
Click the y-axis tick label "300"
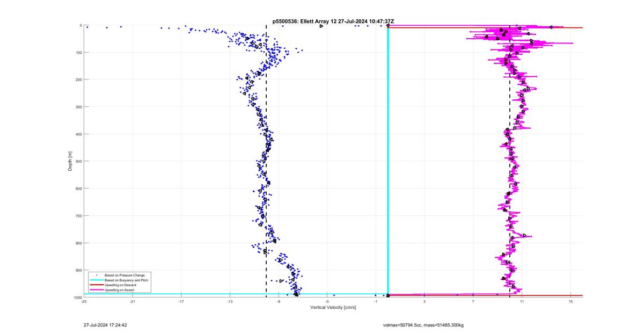(78, 107)
